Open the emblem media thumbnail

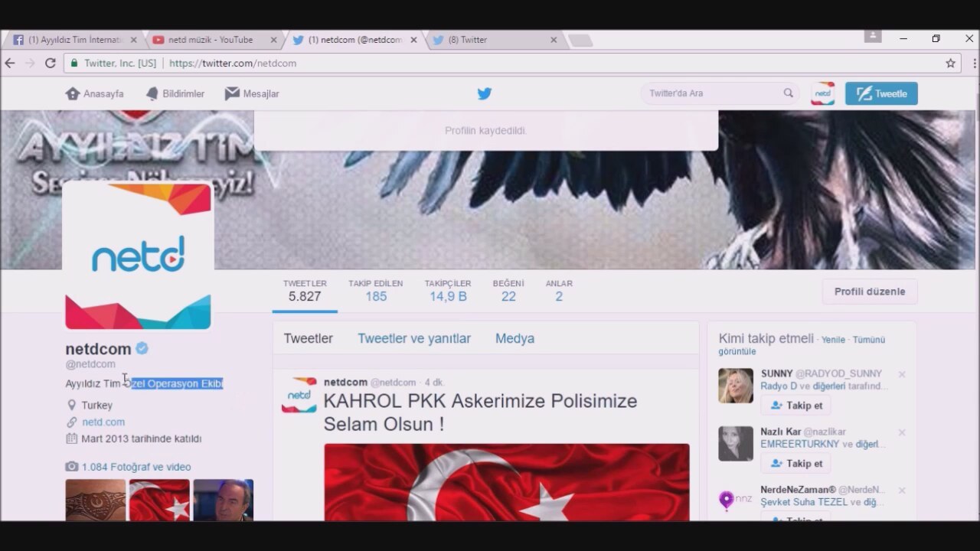pyautogui.click(x=95, y=500)
